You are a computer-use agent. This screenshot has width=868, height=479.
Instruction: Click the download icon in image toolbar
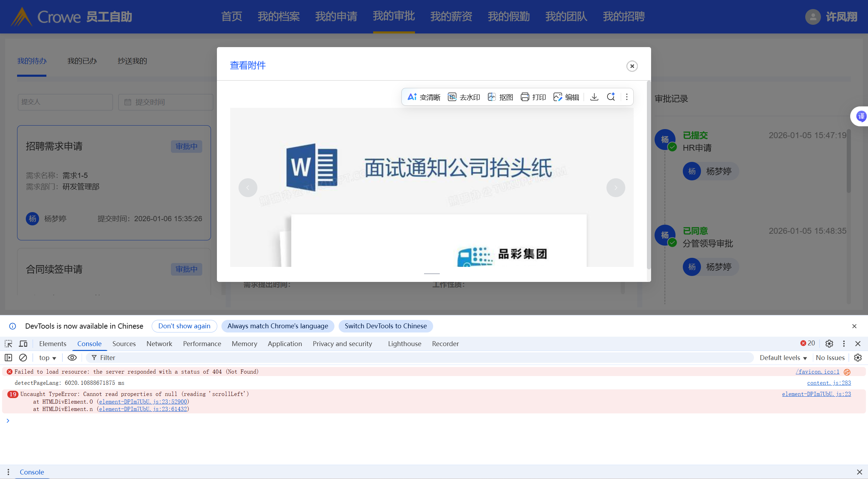coord(594,97)
